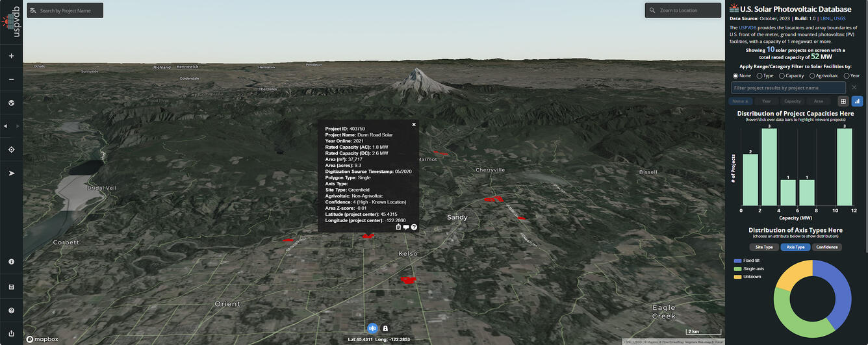Click the zoom out minus icon
This screenshot has width=868, height=345.
[11, 79]
